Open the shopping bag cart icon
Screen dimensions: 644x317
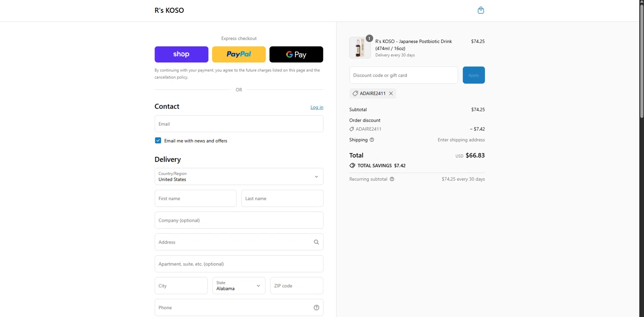tap(481, 10)
